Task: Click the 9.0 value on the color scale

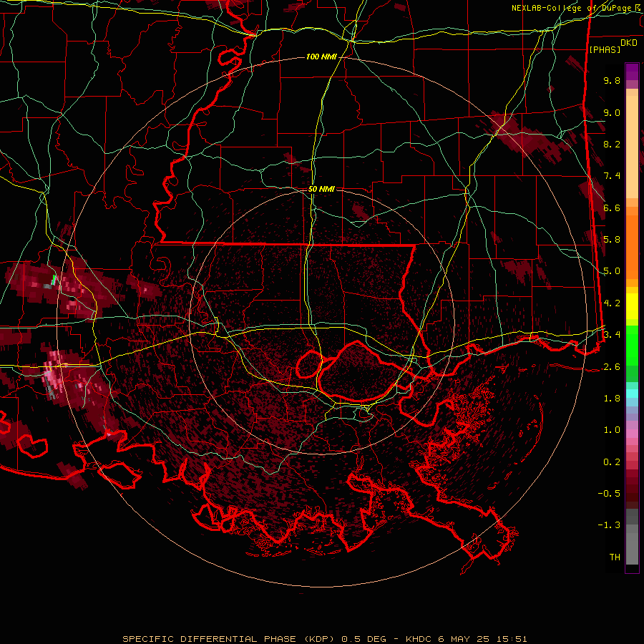Action: [612, 112]
